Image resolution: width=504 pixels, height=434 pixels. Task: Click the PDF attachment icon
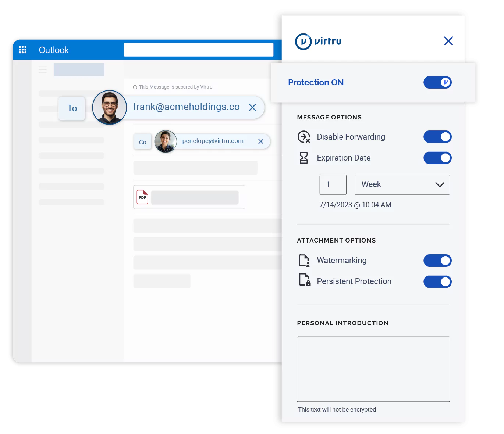pyautogui.click(x=142, y=197)
